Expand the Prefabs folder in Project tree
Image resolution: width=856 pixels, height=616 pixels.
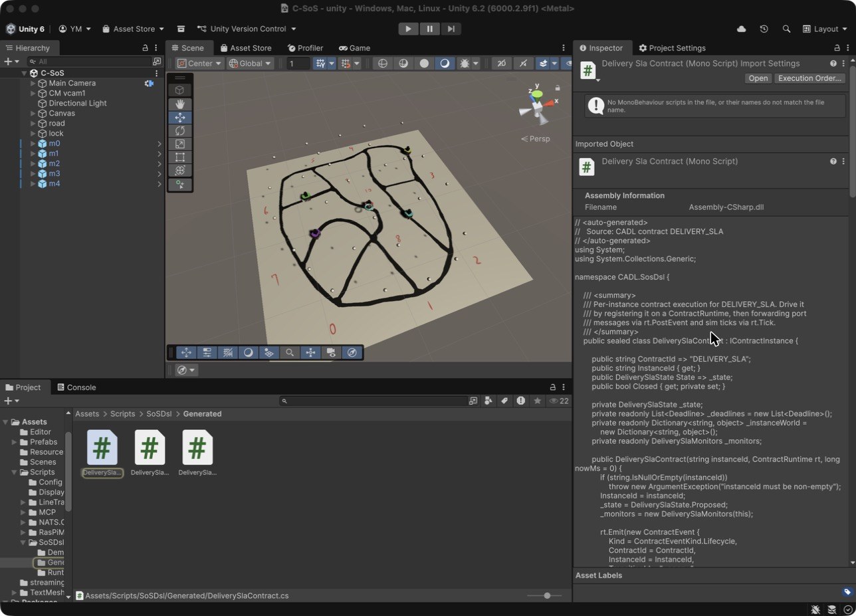tap(15, 442)
